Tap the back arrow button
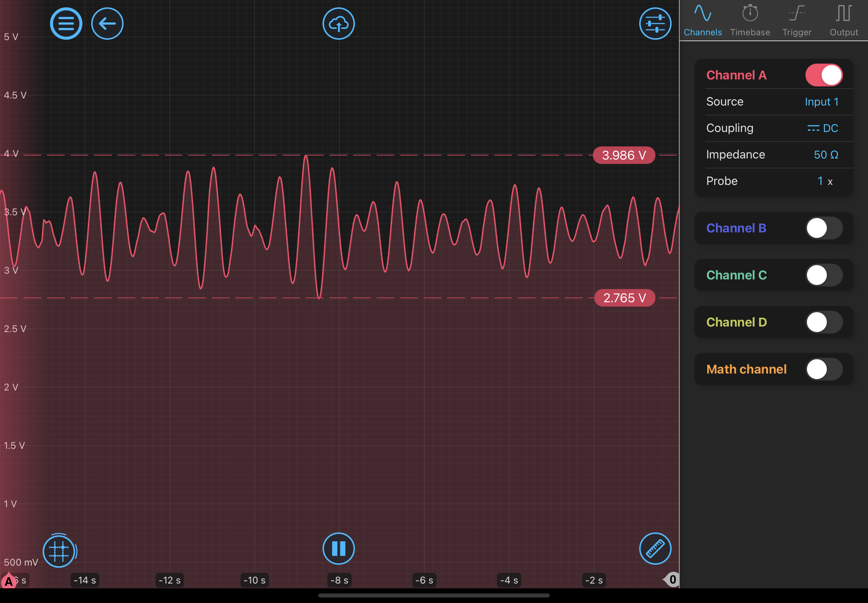Image resolution: width=868 pixels, height=603 pixels. tap(107, 24)
